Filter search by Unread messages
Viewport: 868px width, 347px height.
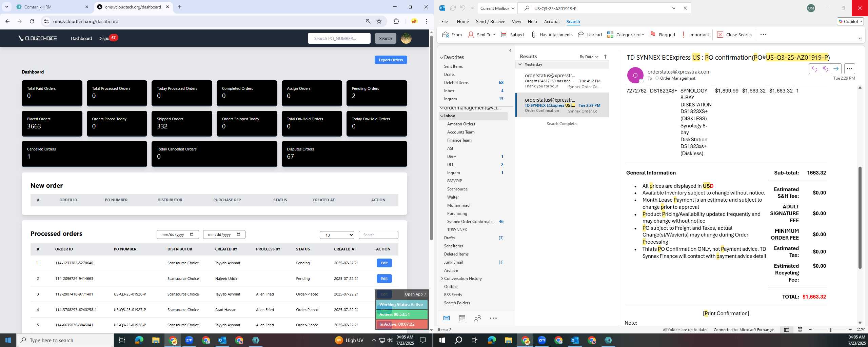point(590,35)
